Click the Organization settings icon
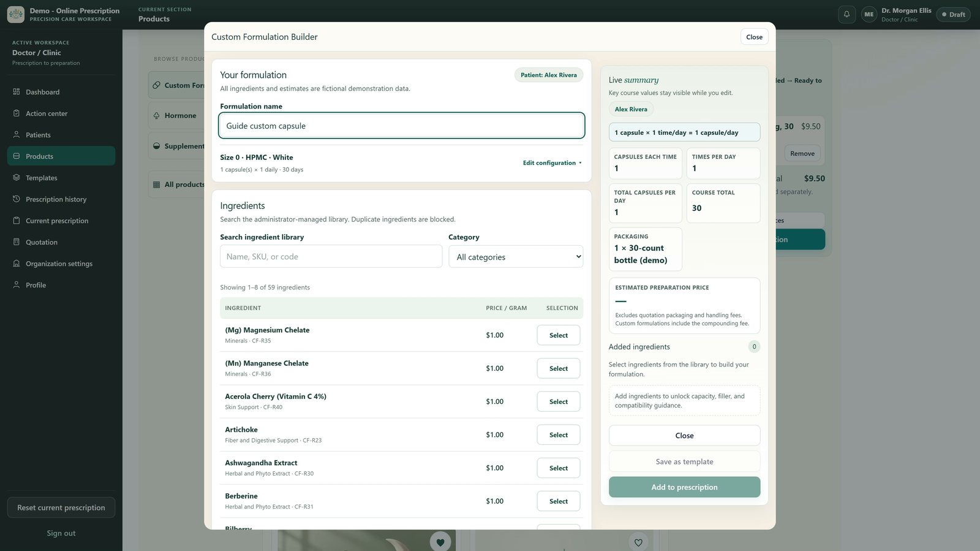Screen dimensions: 980x551 (x=17, y=264)
